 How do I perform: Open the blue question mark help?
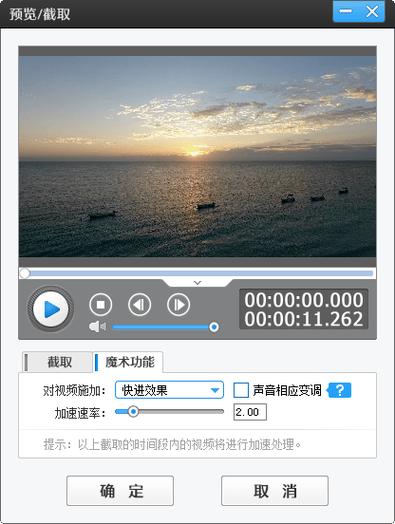tap(339, 390)
